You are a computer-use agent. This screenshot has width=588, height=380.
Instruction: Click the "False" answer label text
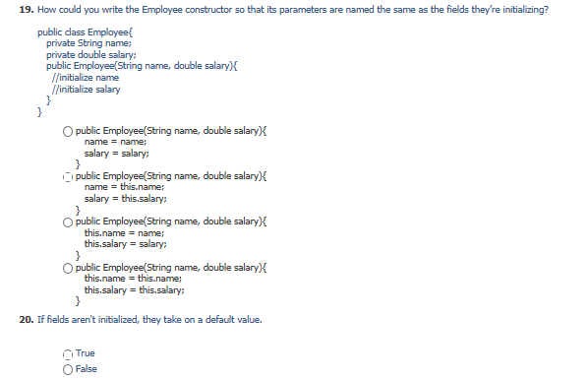click(x=87, y=369)
